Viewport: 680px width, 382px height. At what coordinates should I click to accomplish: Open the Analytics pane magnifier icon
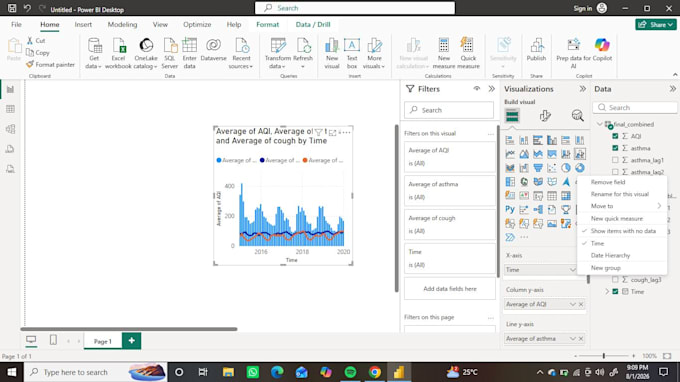point(577,116)
